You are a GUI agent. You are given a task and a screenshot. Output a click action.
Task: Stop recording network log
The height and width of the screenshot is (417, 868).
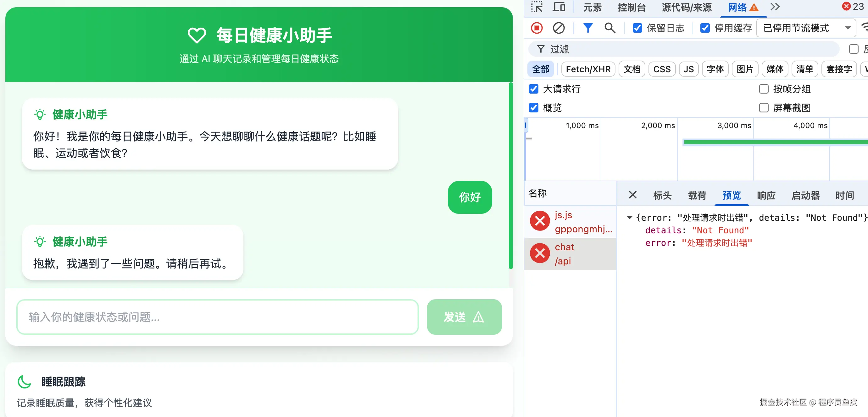[537, 28]
